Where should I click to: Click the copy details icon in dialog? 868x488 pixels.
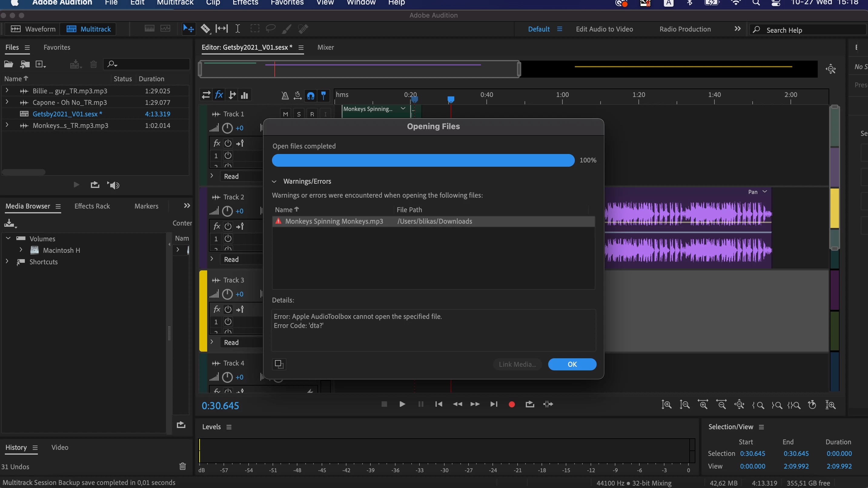click(x=279, y=364)
